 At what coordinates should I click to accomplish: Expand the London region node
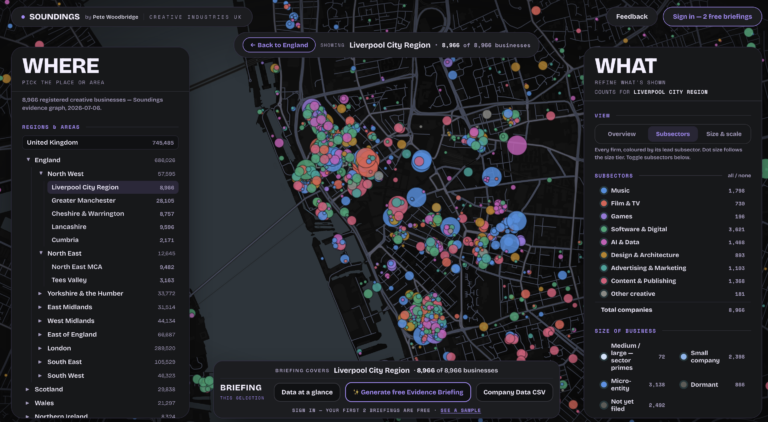coord(41,348)
